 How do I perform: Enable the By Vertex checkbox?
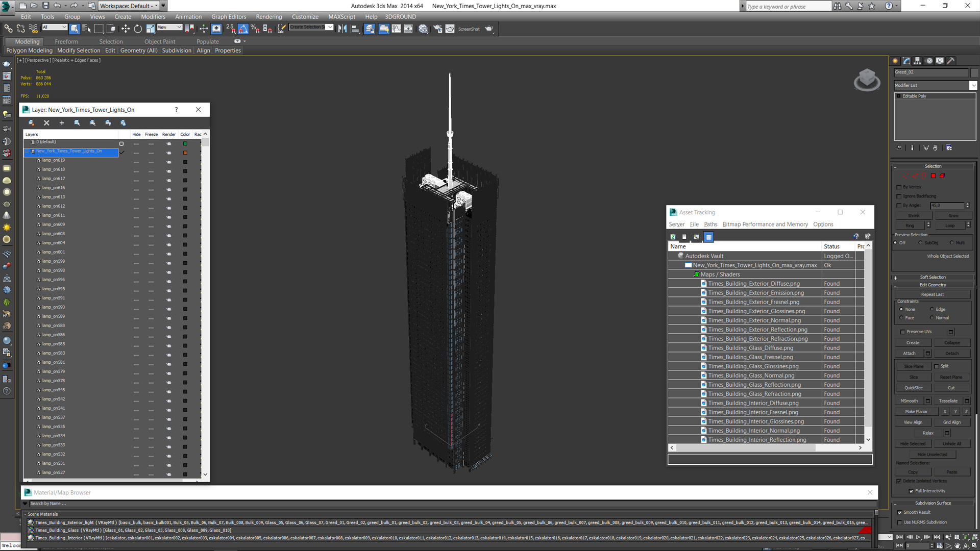tap(899, 187)
